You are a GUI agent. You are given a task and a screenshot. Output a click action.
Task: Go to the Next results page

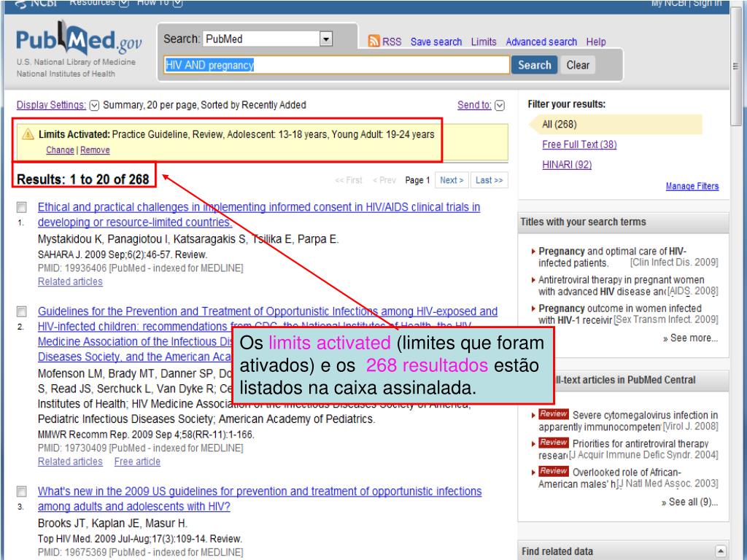point(452,180)
